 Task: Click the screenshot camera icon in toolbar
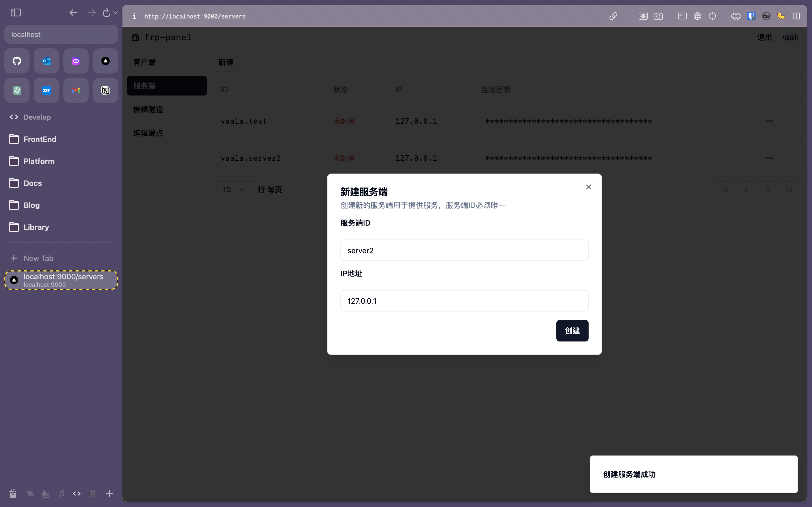pos(658,16)
